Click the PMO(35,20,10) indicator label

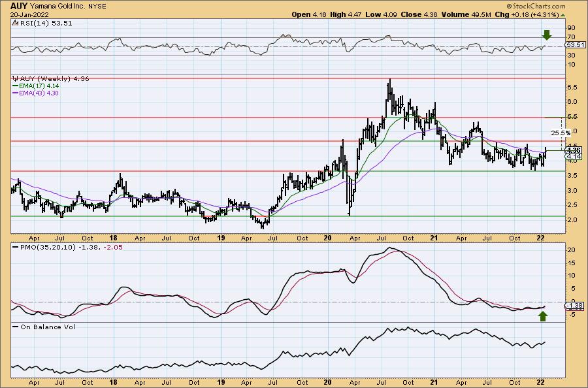point(48,248)
